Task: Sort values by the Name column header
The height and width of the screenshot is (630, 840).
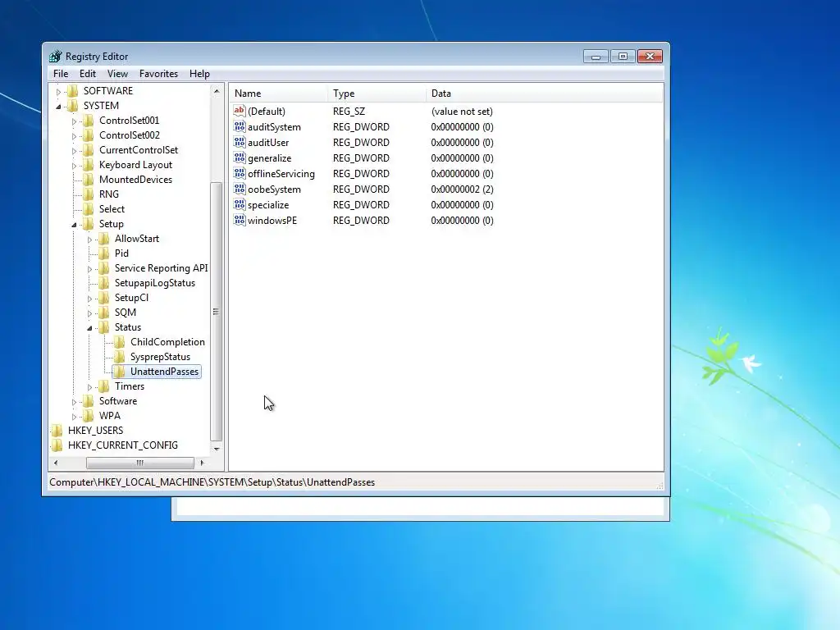Action: point(279,94)
